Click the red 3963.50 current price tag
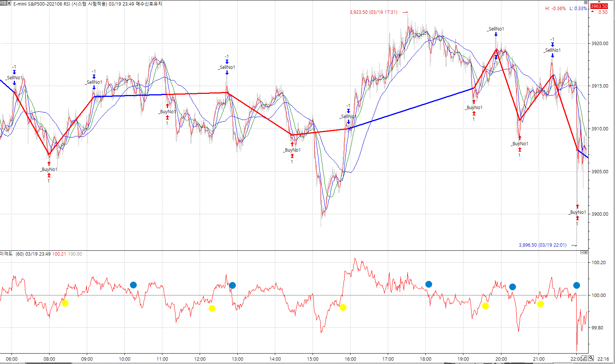Screen dimensions: 615x364 (x=599, y=6)
